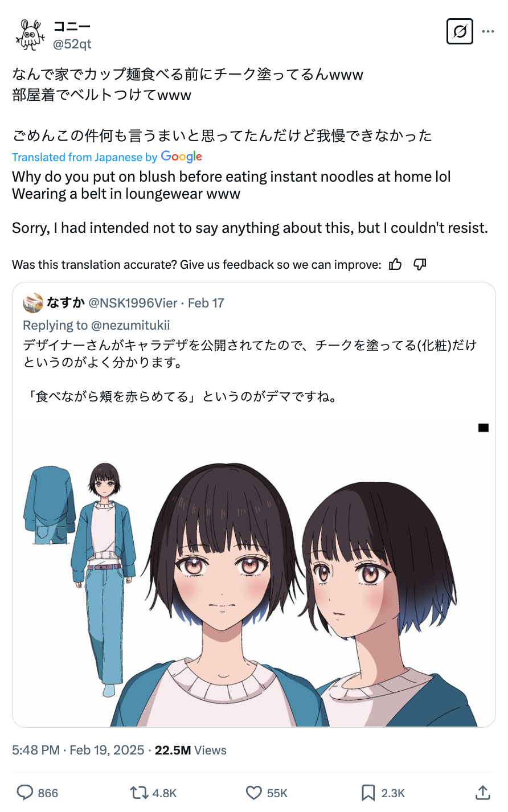Like the post with heart icon
Screen dimensions: 508x812
[x=254, y=793]
